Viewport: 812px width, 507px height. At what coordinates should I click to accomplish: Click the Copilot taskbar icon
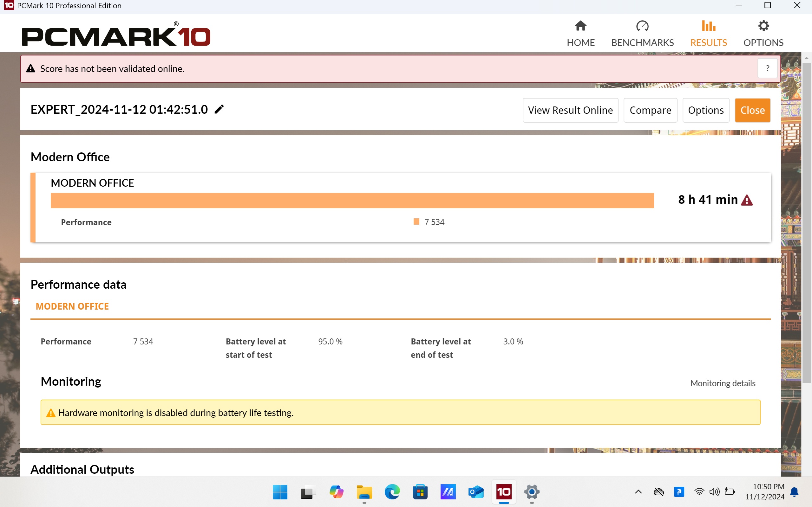(x=336, y=492)
